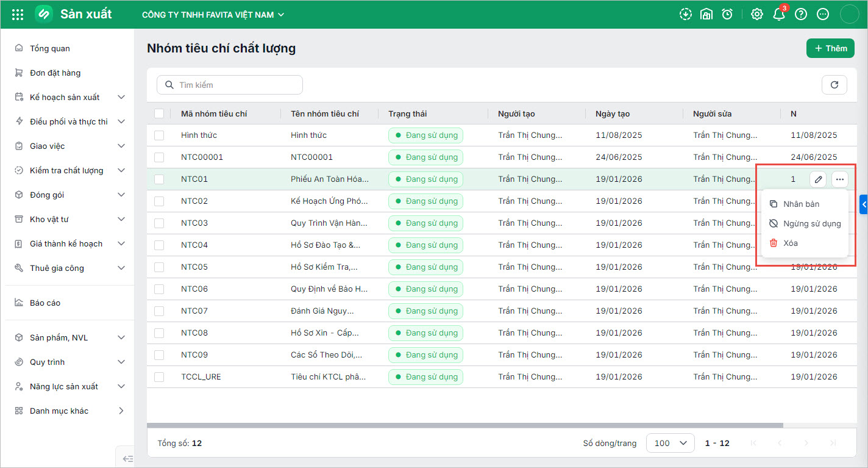Sort by Trạng thái column header

click(x=408, y=113)
